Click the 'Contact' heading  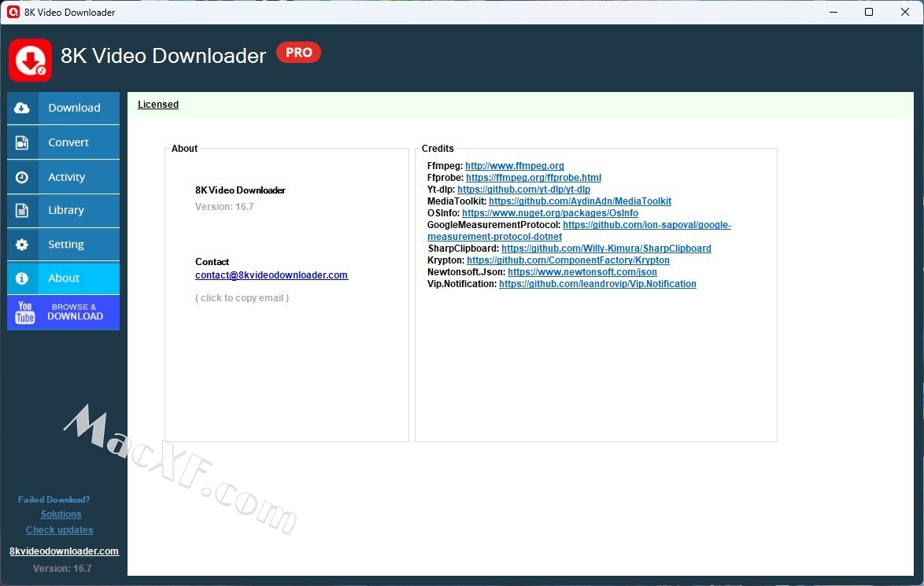pyautogui.click(x=213, y=261)
